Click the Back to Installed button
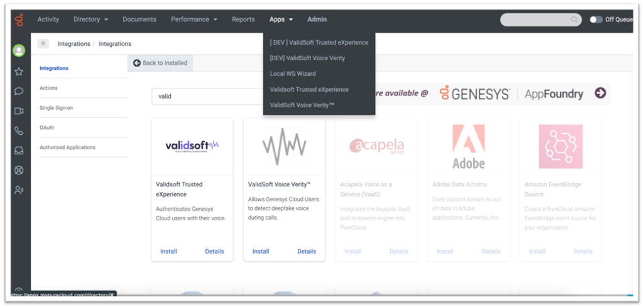This screenshot has width=644, height=308. (x=160, y=63)
